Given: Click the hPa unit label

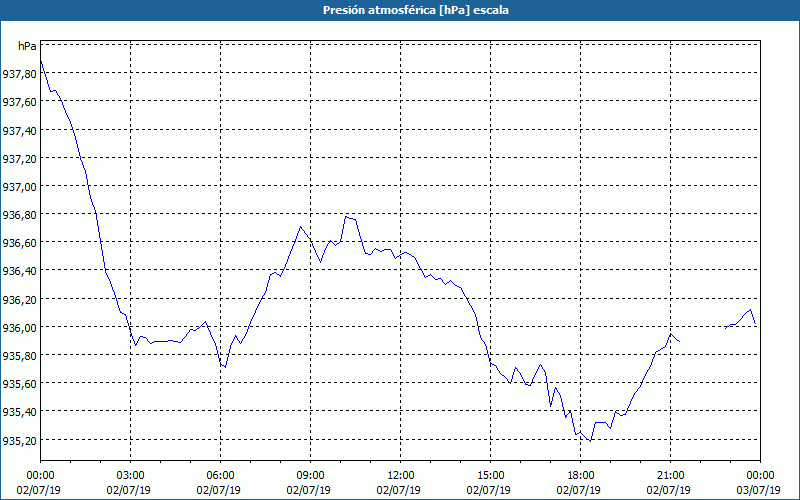Looking at the screenshot, I should 27,46.
